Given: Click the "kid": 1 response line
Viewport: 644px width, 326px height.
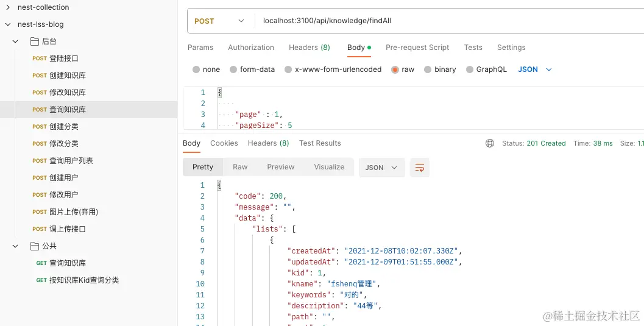Looking at the screenshot, I should coord(306,272).
